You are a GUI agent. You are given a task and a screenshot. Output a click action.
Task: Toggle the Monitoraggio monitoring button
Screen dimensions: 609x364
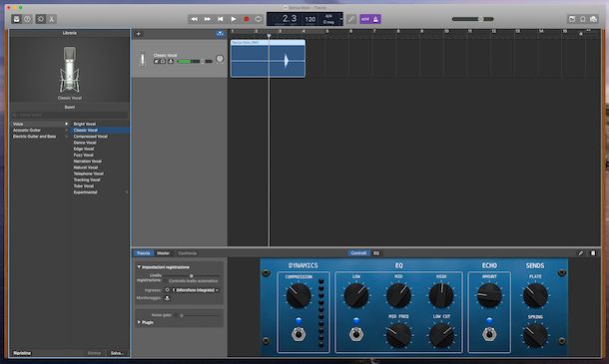167,298
